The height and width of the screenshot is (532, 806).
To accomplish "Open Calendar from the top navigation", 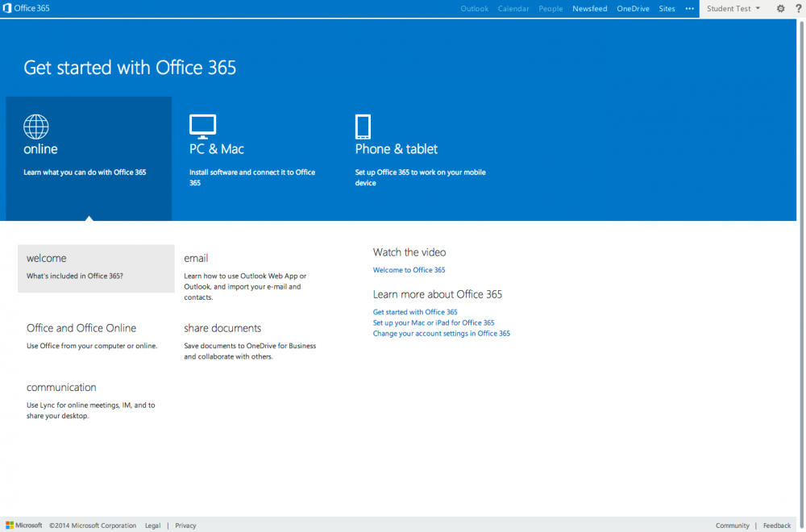I will 513,9.
